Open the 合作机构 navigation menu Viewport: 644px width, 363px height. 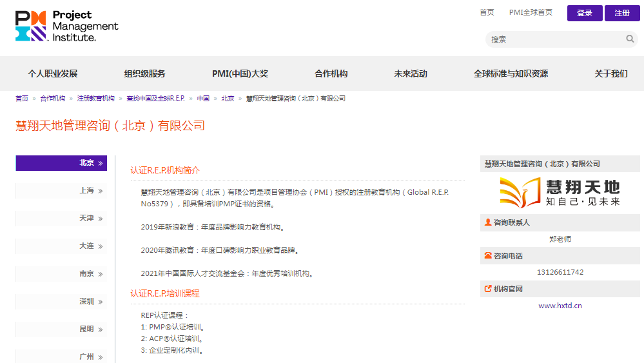[331, 74]
